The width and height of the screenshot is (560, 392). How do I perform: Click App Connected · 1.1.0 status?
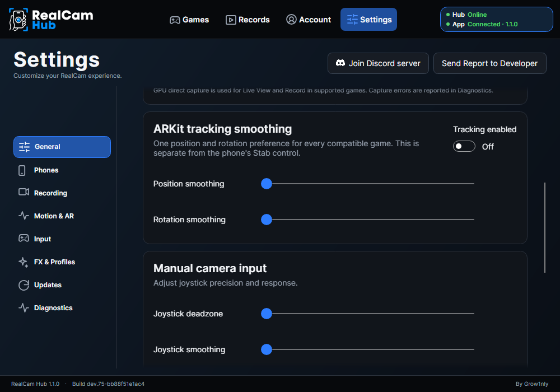click(482, 24)
